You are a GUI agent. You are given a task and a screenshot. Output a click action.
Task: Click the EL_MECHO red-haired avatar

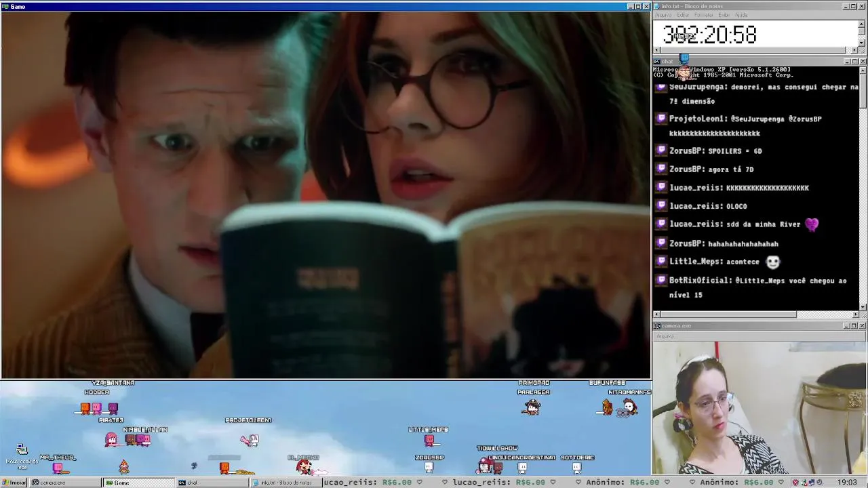click(x=304, y=467)
